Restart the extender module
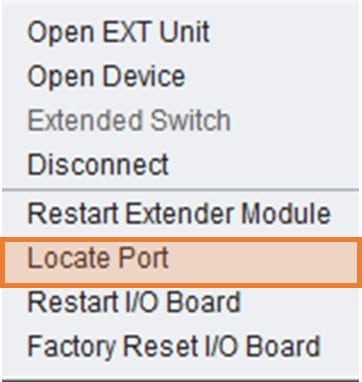The height and width of the screenshot is (382, 362). [180, 214]
